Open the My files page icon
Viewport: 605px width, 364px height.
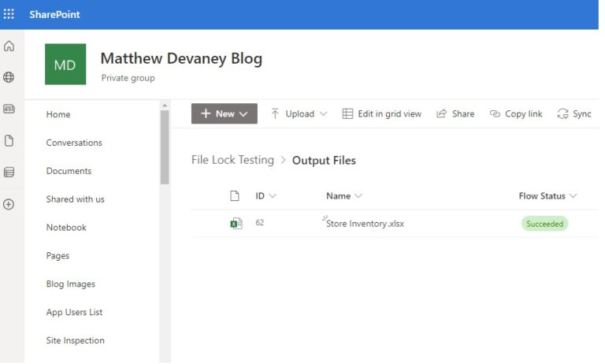[x=9, y=141]
